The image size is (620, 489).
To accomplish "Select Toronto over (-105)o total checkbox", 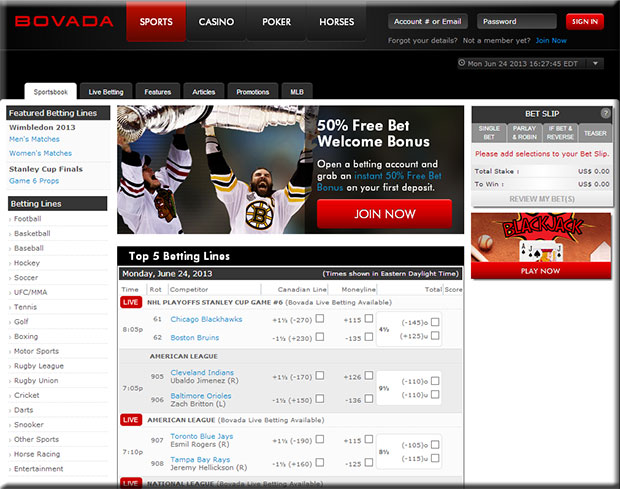I will click(435, 445).
